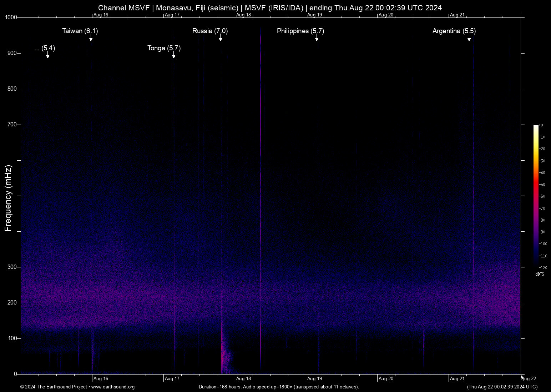This screenshot has width=551, height=392.
Task: Click the Aug 18 date label on top axis
Action: pyautogui.click(x=244, y=15)
